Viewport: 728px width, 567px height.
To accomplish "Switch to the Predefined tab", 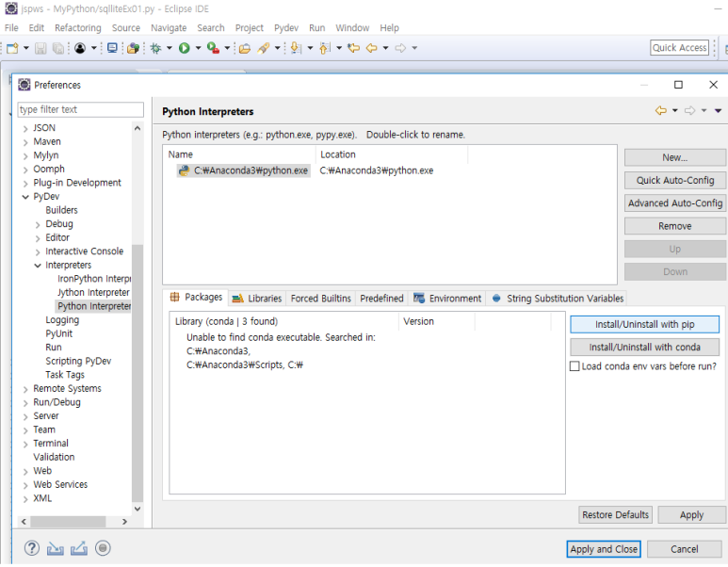I will (381, 299).
